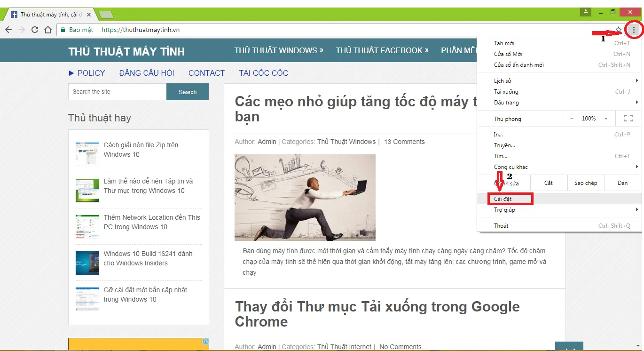Expand the 'Dấu trang' bookmarks submenu
Image resolution: width=644 pixels, height=351 pixels.
click(x=559, y=103)
